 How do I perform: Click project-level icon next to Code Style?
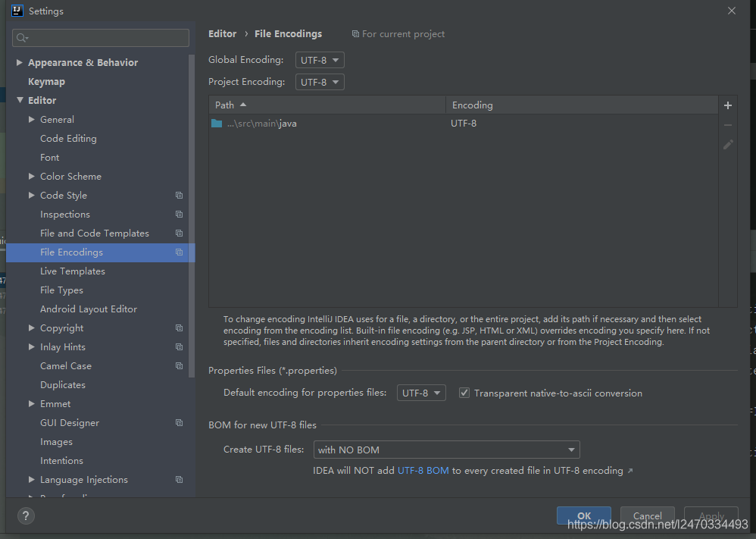[x=179, y=196]
